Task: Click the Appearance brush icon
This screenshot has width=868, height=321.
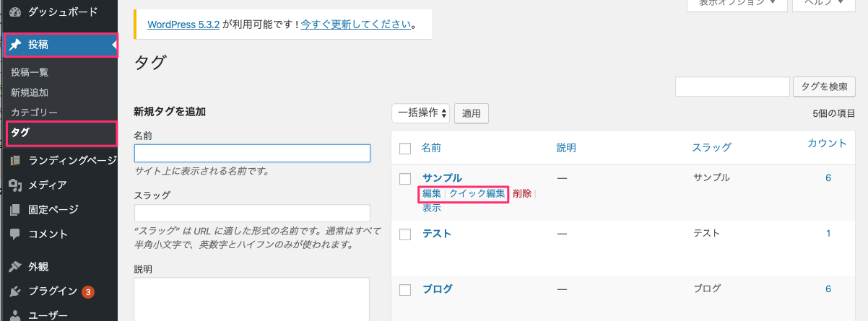Action: (15, 267)
